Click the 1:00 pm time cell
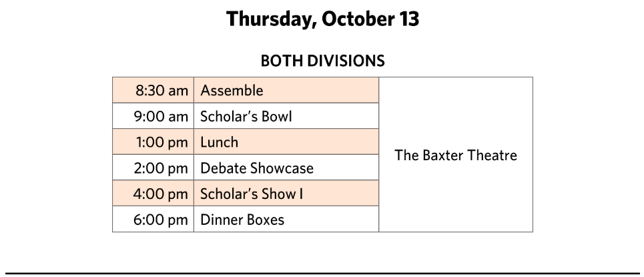The width and height of the screenshot is (644, 277). pos(153,142)
